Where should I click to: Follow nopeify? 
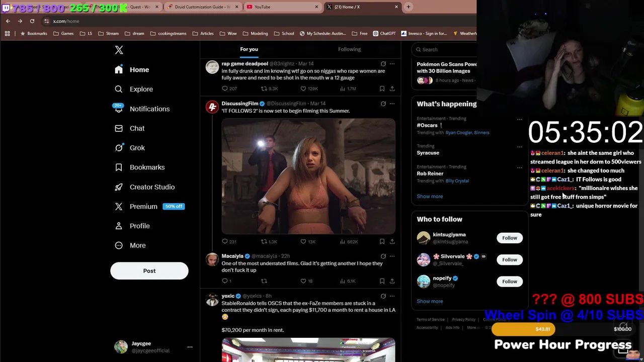click(x=509, y=282)
